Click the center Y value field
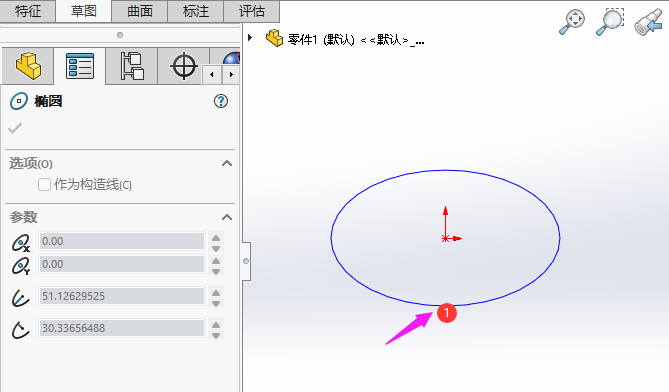The image size is (669, 392). pyautogui.click(x=122, y=264)
